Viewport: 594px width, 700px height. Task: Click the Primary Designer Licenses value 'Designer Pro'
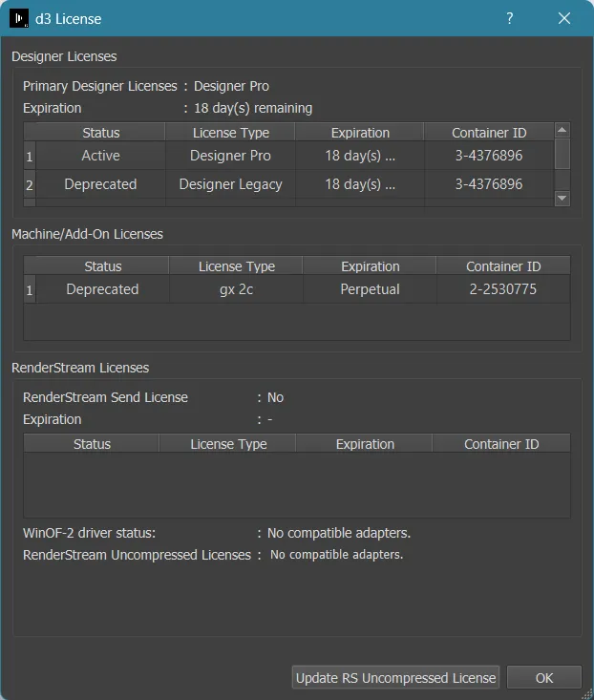click(x=231, y=86)
